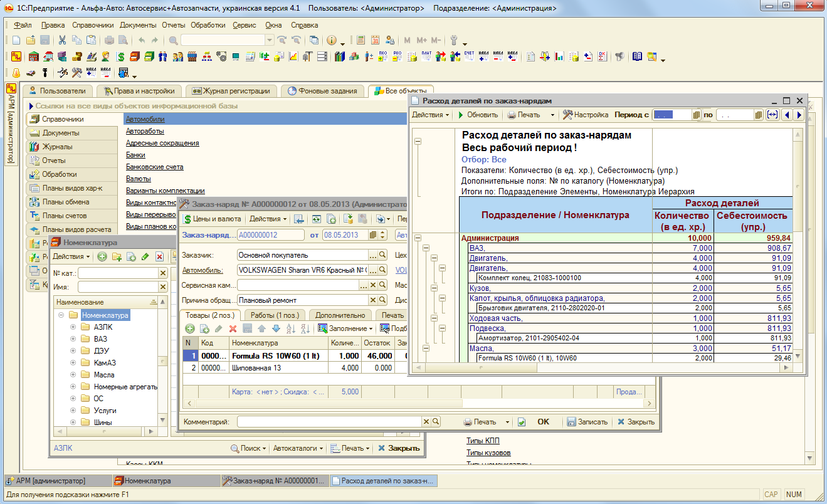This screenshot has height=504, width=827.
Task: Click OK button in Заказ-наряд window
Action: 544,422
